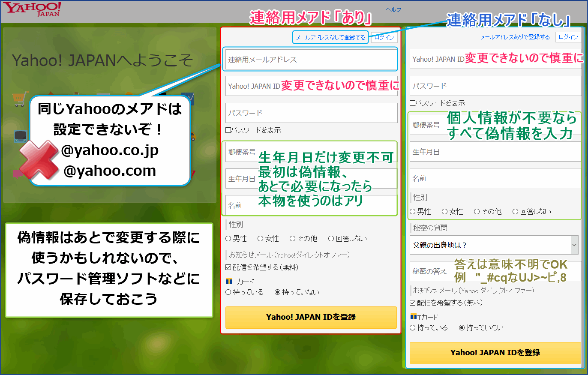Viewport: 588px width, 375px height.
Task: Select 男性 radio in the contact-email form
Action: [228, 239]
